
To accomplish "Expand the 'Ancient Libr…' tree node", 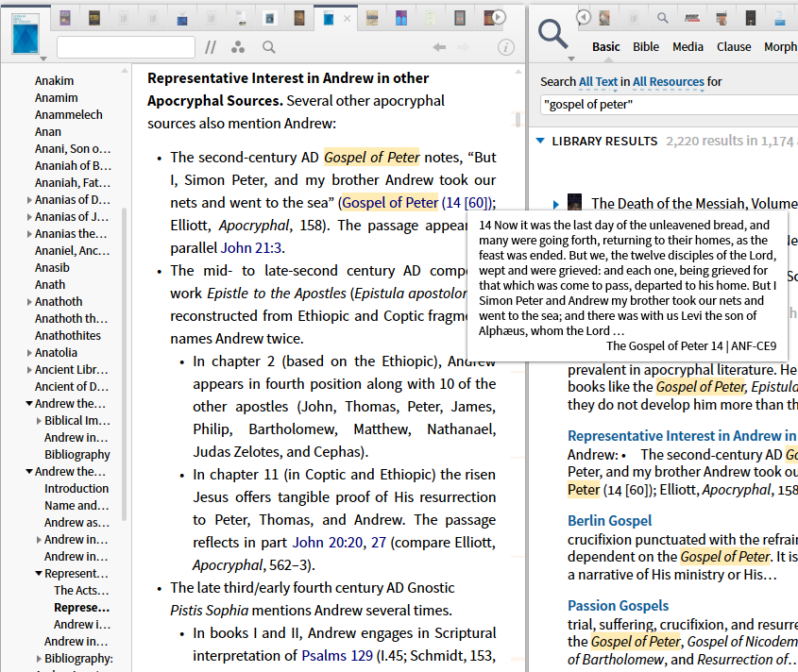I will [x=29, y=370].
